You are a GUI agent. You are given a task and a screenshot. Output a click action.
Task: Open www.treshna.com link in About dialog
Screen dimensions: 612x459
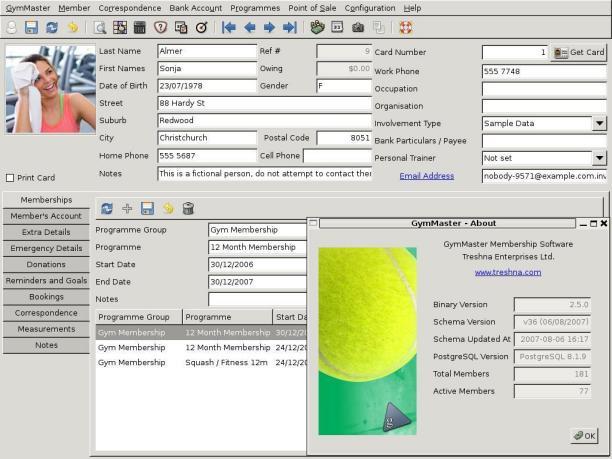tap(508, 272)
